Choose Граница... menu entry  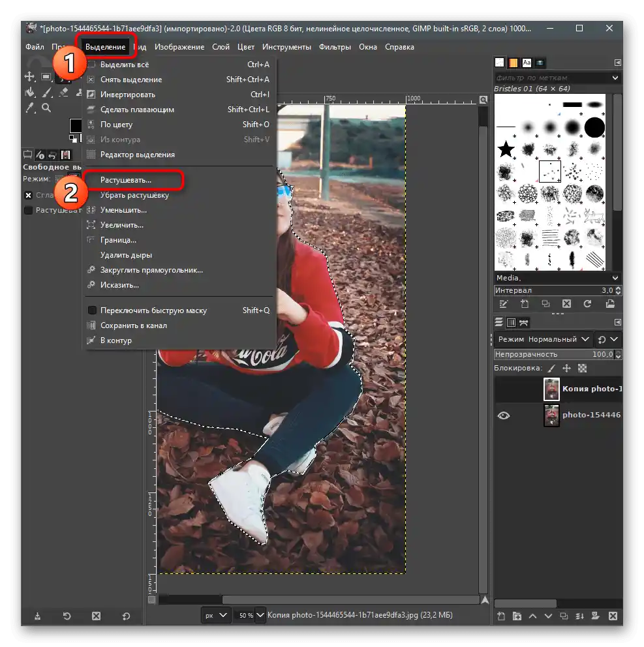179,240
